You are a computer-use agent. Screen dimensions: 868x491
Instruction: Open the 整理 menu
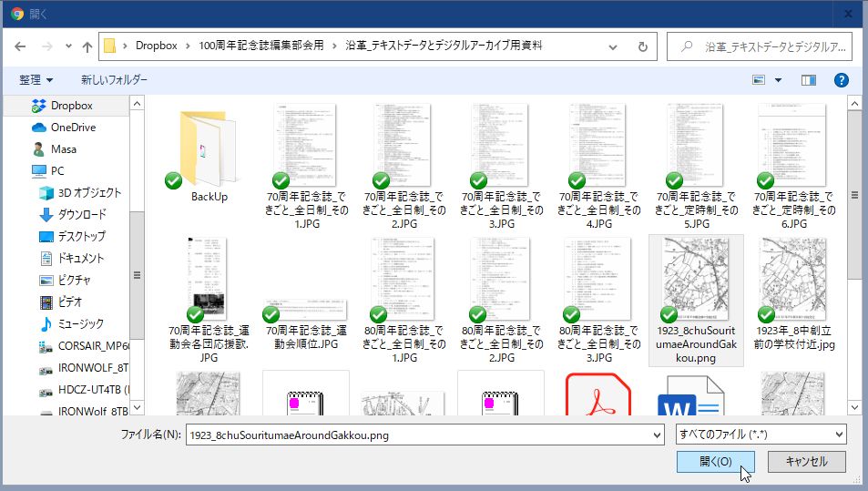tap(36, 80)
